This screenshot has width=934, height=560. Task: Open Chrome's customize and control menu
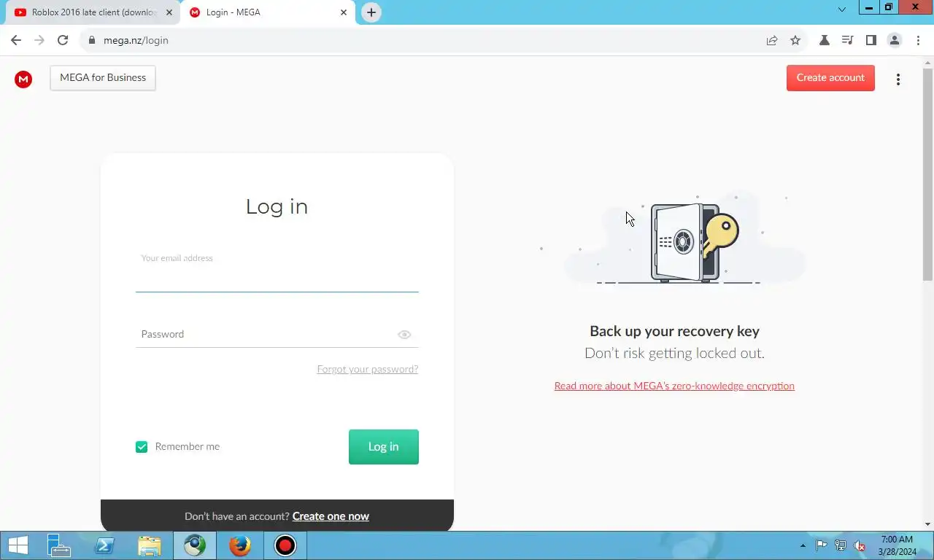click(919, 40)
